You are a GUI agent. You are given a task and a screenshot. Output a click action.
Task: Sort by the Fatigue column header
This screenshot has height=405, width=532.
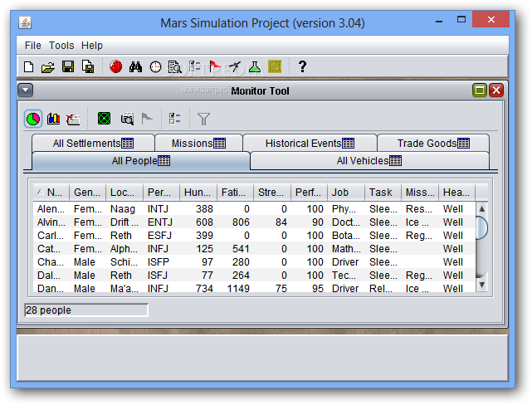[236, 193]
